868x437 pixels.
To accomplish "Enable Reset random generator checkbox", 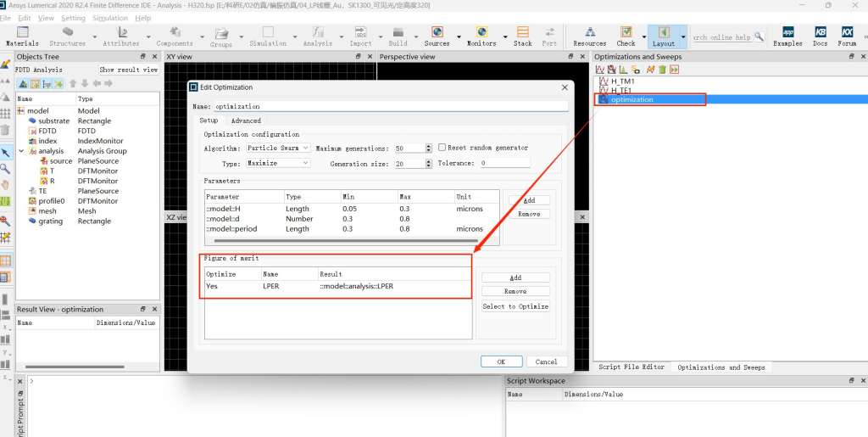I will point(442,148).
